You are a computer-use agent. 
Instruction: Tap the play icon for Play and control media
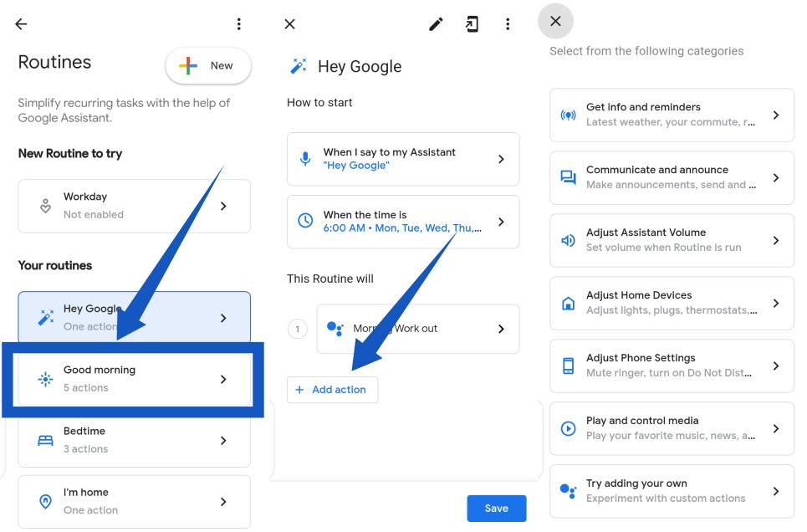pos(568,428)
